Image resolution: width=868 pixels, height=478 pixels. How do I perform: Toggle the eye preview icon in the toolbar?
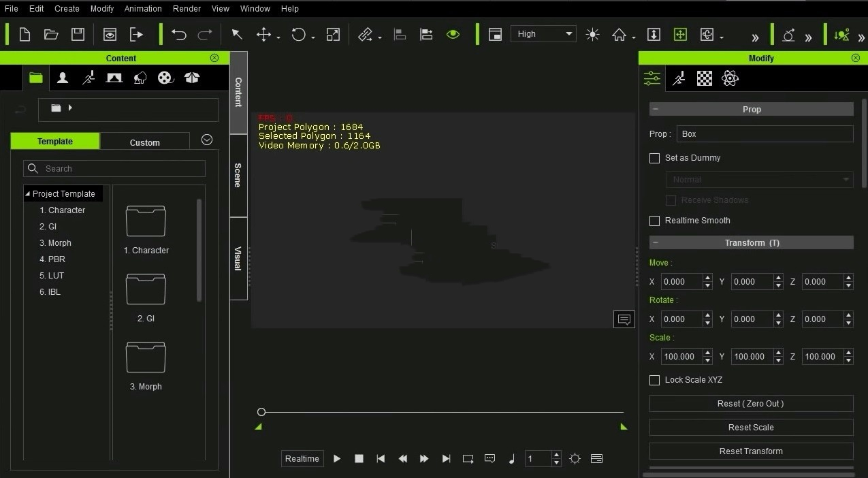[x=453, y=34]
